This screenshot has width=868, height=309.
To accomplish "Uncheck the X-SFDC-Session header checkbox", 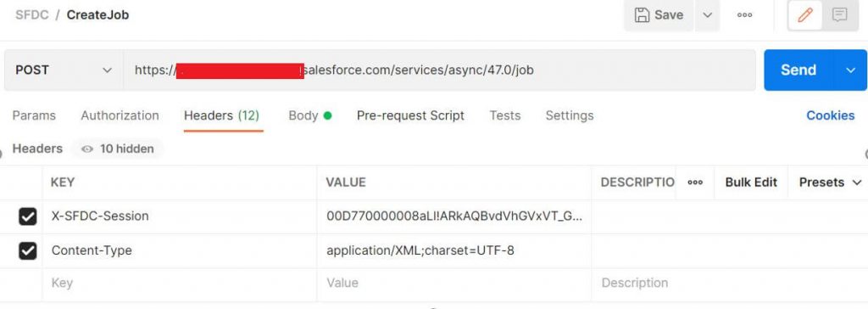I will point(28,216).
